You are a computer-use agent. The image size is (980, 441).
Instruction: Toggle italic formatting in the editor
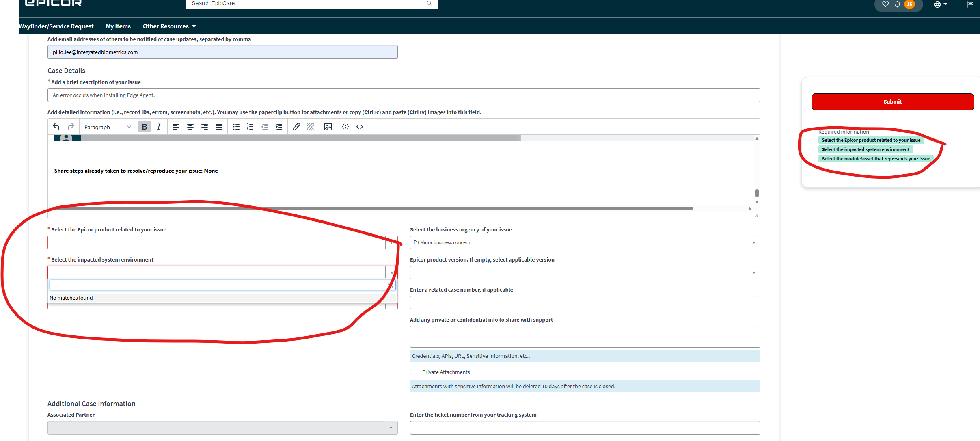[x=159, y=127]
